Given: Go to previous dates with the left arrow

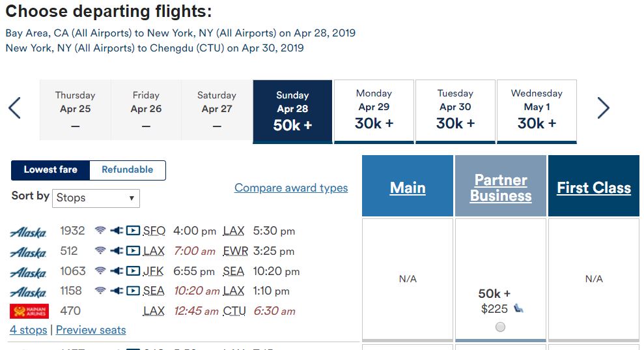Looking at the screenshot, I should click(15, 108).
